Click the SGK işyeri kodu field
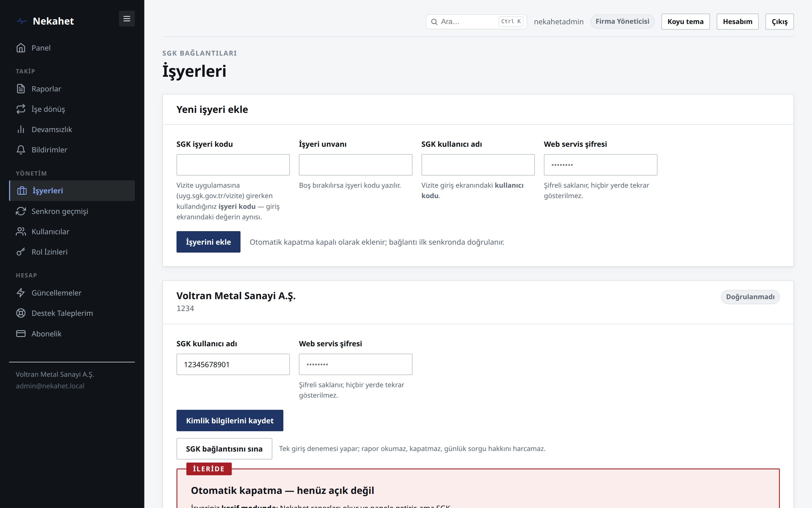Viewport: 812px width, 508px height. [233, 165]
